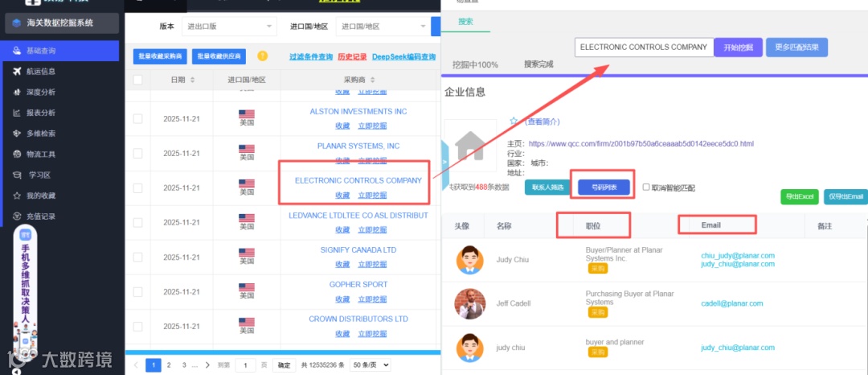This screenshot has width=868, height=375.
Task: Open the 过滤条件查询 link
Action: 311,56
